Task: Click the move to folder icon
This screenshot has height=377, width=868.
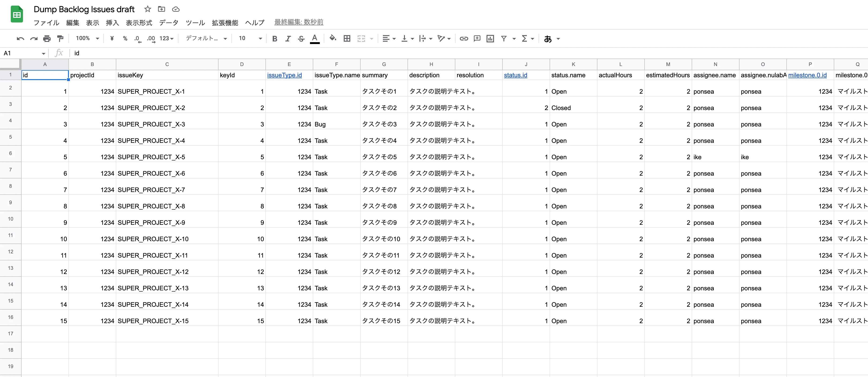Action: pos(162,9)
